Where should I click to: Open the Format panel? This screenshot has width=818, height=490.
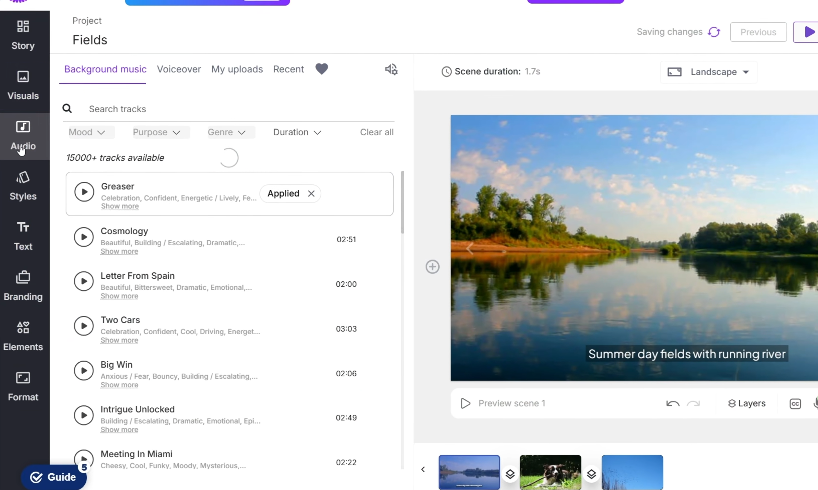(23, 387)
